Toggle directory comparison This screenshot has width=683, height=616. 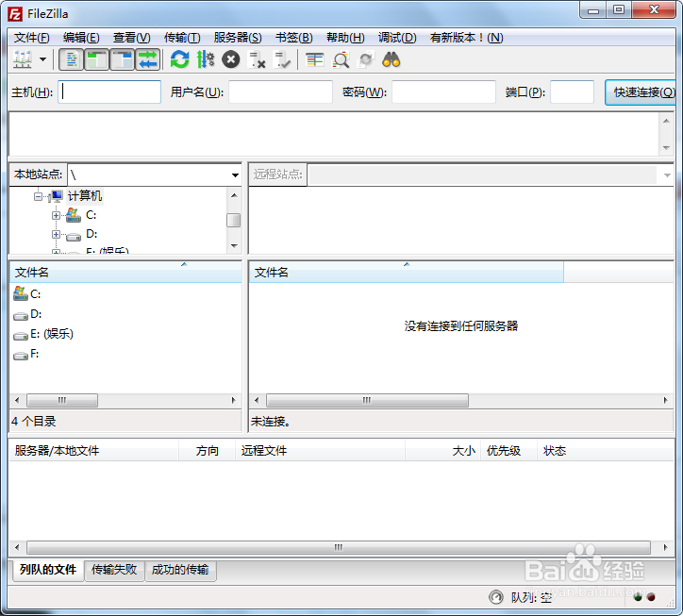click(x=341, y=59)
